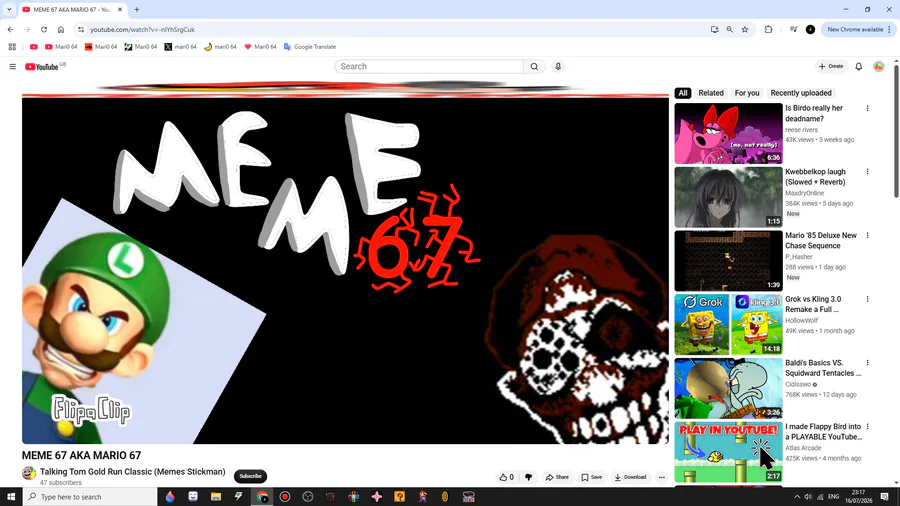This screenshot has width=900, height=506.
Task: Select the For you filter chip
Action: coord(747,93)
